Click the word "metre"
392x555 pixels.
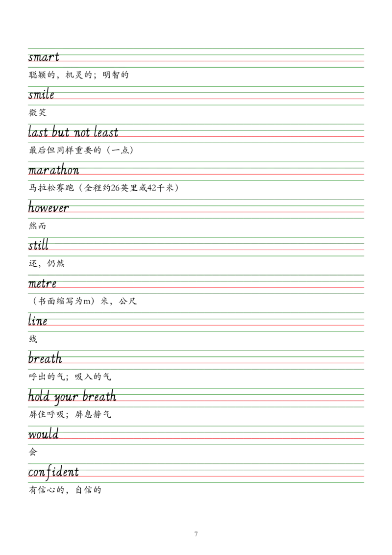click(42, 284)
